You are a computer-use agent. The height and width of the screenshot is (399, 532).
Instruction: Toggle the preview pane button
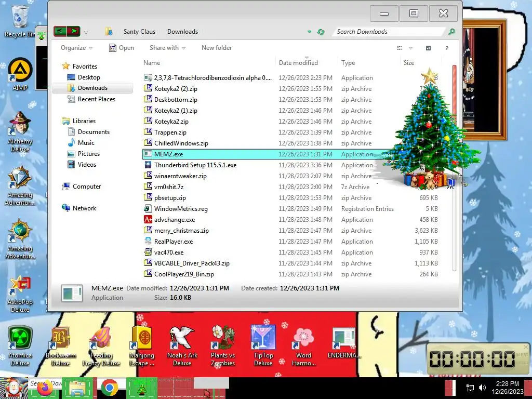coord(428,48)
